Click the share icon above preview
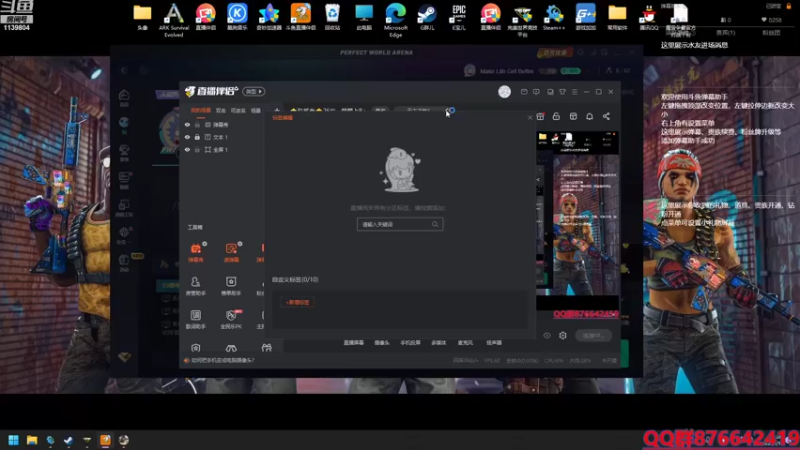This screenshot has width=800, height=450. click(x=606, y=116)
